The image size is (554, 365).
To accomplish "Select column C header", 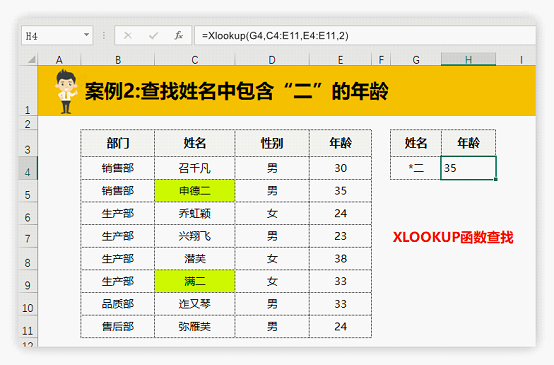I will pos(195,60).
